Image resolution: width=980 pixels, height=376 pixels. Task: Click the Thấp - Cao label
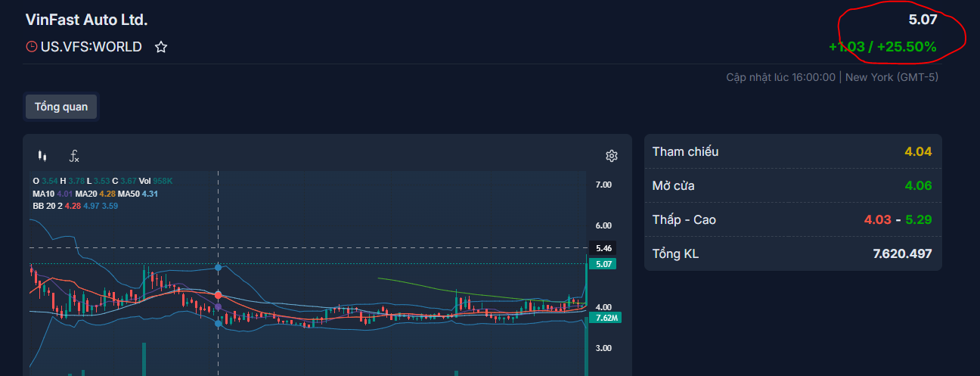click(x=684, y=219)
